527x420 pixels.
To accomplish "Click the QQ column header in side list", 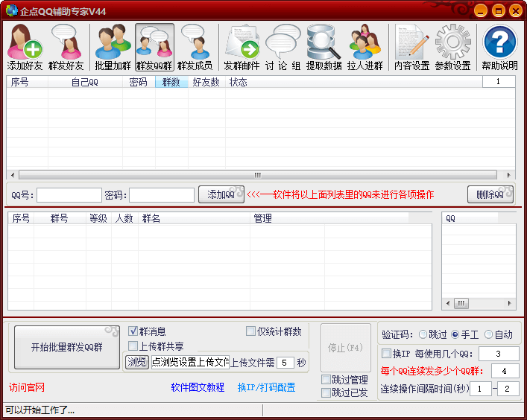I will click(470, 218).
